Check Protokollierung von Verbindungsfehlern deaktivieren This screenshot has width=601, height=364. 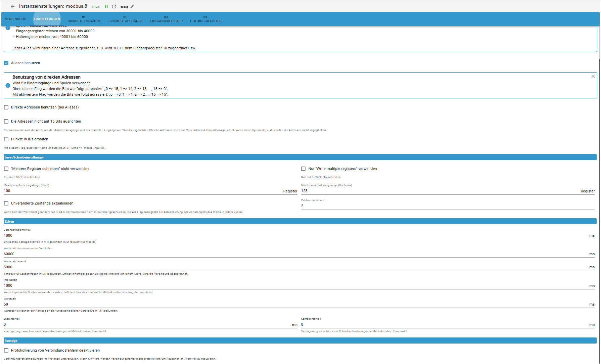[x=6, y=350]
